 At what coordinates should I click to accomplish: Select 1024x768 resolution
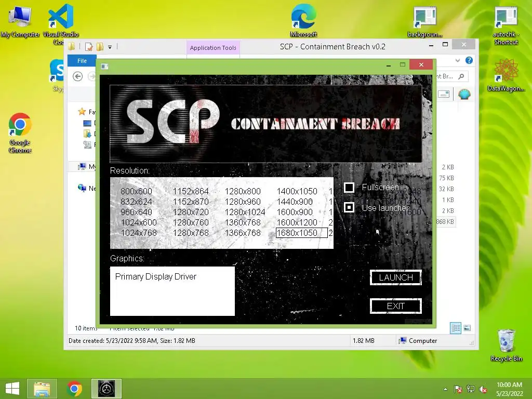(x=139, y=233)
